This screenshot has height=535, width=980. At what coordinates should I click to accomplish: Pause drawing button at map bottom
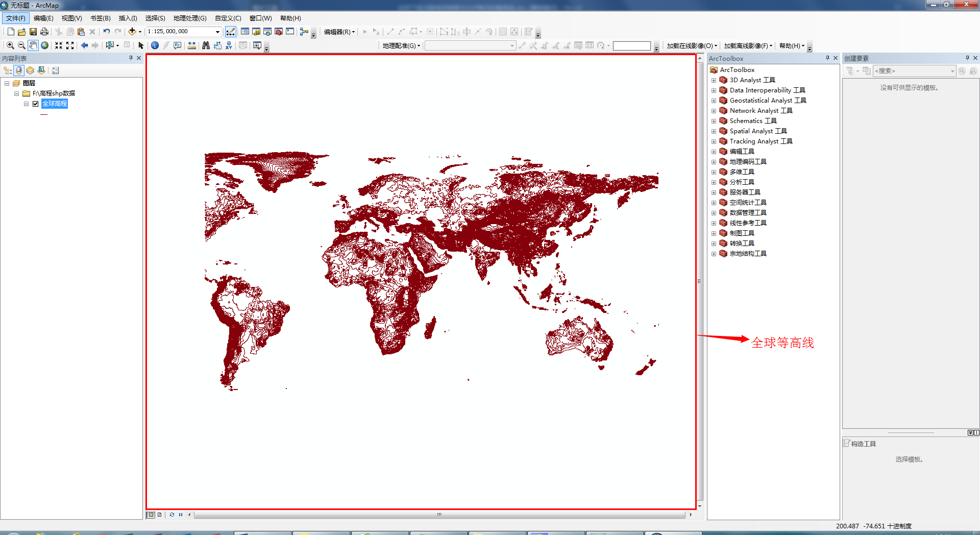pyautogui.click(x=181, y=515)
